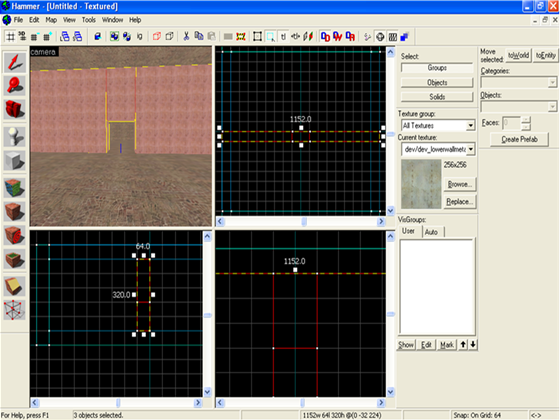
Task: Switch to the Auto VisGroups tab
Action: pos(431,232)
